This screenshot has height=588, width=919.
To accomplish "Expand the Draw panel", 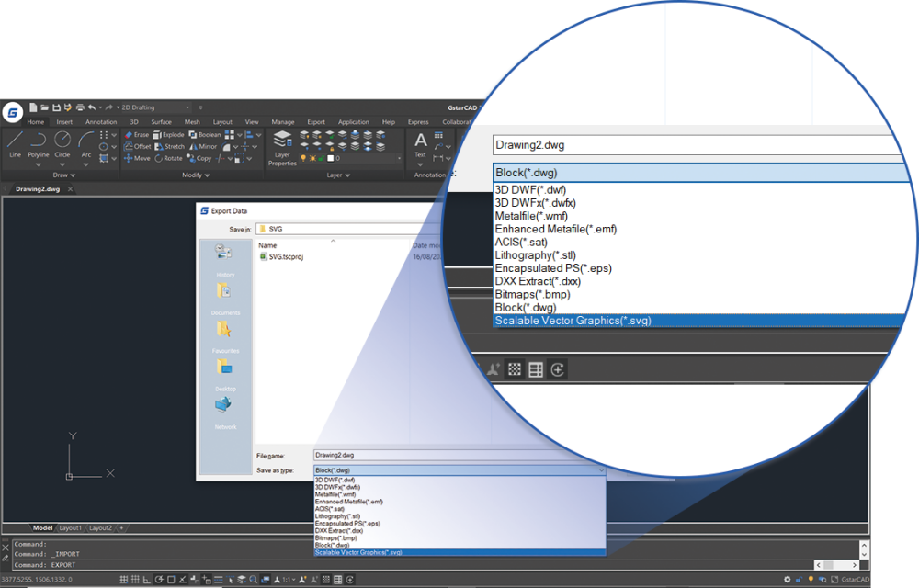I will point(64,175).
